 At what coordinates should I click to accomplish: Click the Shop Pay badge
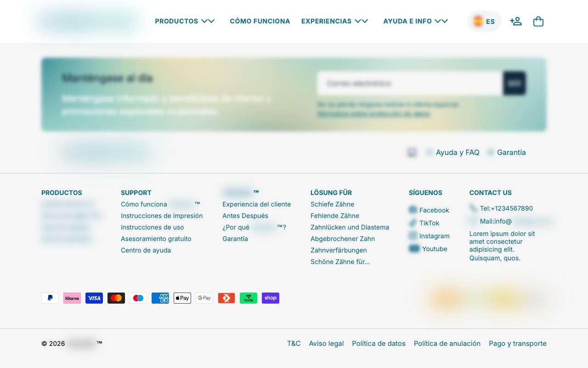click(x=271, y=298)
